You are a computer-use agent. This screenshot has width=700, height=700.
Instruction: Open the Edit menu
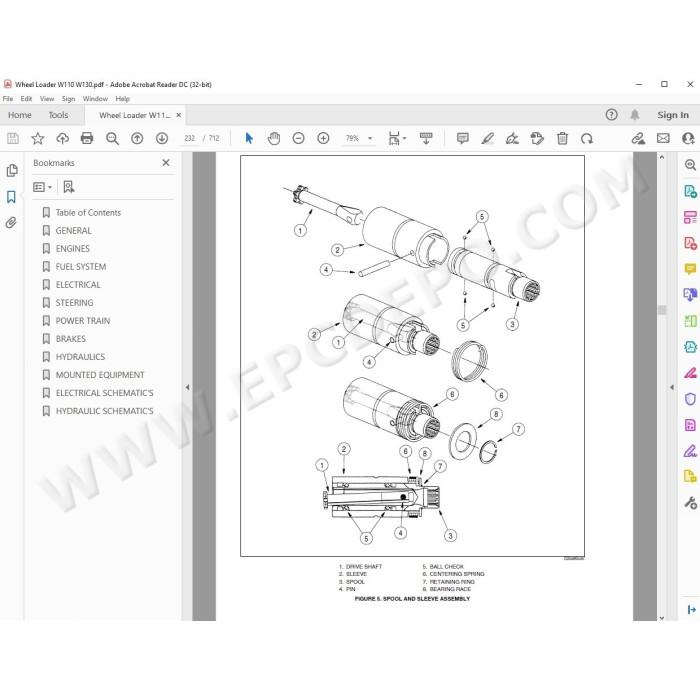pyautogui.click(x=26, y=99)
